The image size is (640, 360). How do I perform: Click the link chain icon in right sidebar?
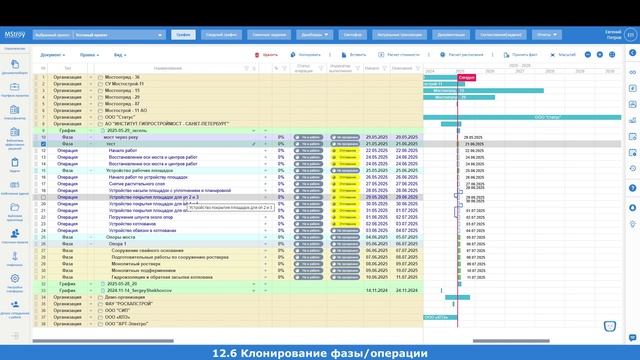click(x=633, y=72)
